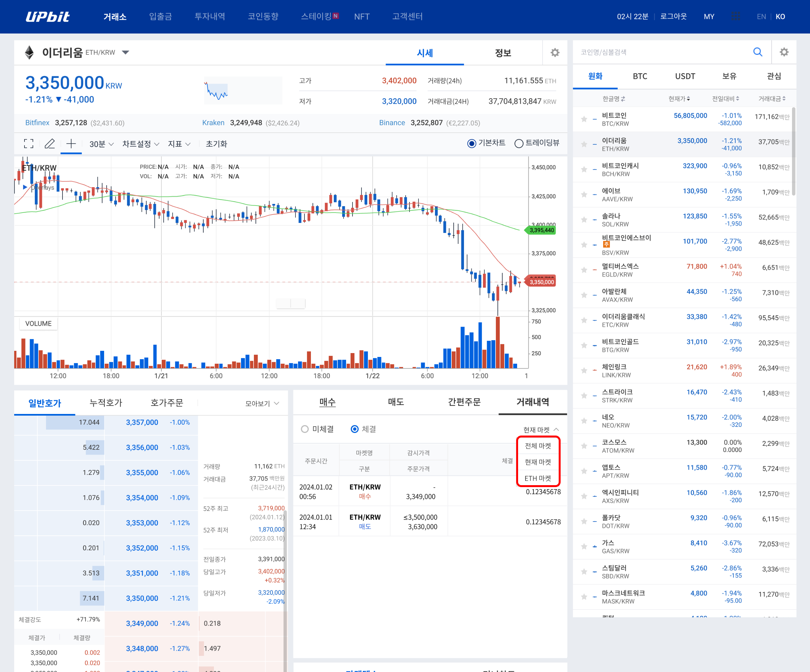
Task: Select the pencil drawing tool
Action: pyautogui.click(x=50, y=144)
